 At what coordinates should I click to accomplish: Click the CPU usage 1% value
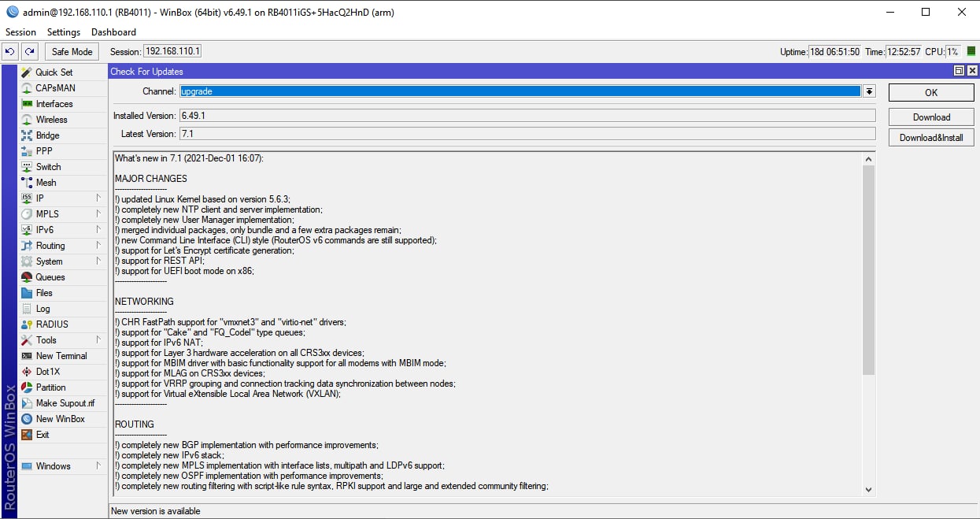[x=953, y=52]
